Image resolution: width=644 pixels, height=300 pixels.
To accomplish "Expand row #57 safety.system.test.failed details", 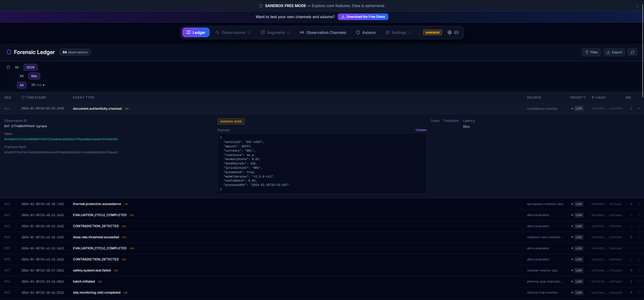I will [639, 270].
